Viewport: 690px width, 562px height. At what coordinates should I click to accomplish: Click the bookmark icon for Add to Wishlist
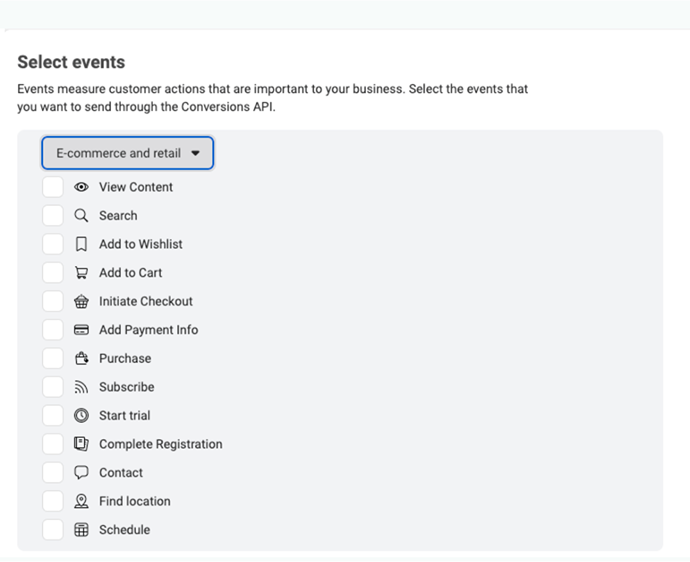(x=81, y=244)
